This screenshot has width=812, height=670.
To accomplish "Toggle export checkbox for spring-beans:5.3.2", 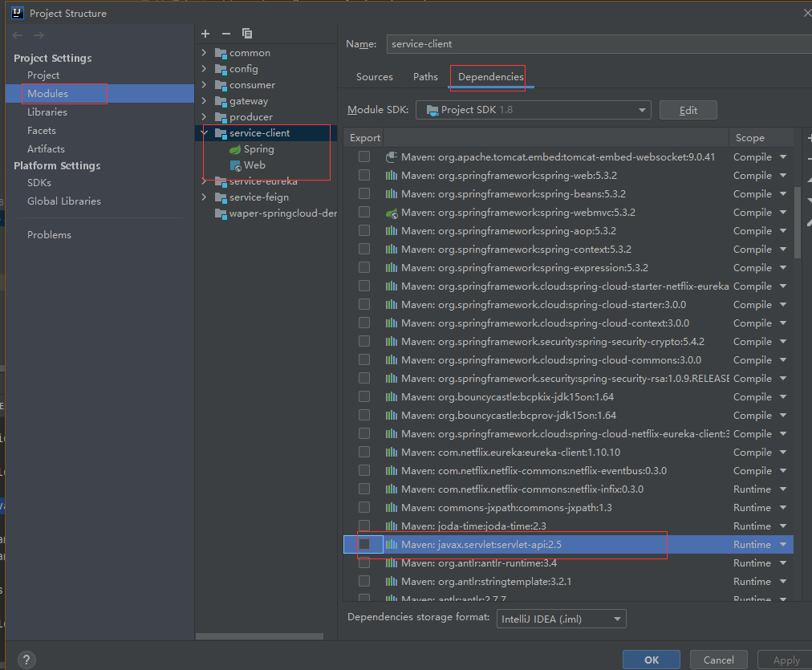I will coord(364,193).
